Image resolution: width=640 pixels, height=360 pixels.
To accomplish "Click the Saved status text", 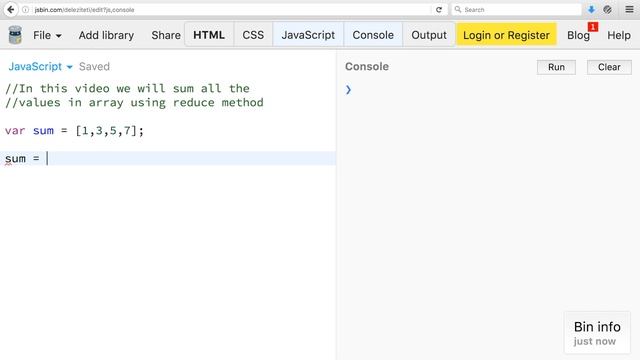I will pos(94,67).
